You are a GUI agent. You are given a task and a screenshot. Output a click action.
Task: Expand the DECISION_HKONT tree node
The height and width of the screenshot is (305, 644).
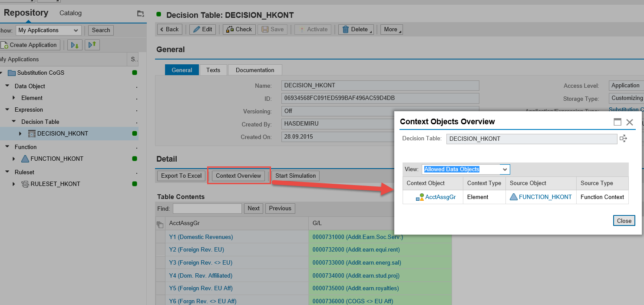coord(20,133)
